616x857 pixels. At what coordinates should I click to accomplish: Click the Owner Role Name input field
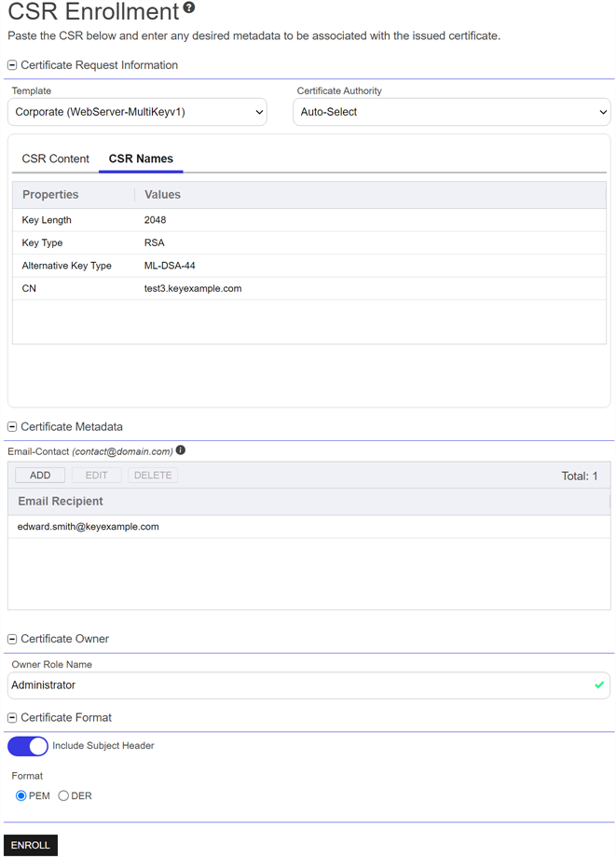[298, 685]
